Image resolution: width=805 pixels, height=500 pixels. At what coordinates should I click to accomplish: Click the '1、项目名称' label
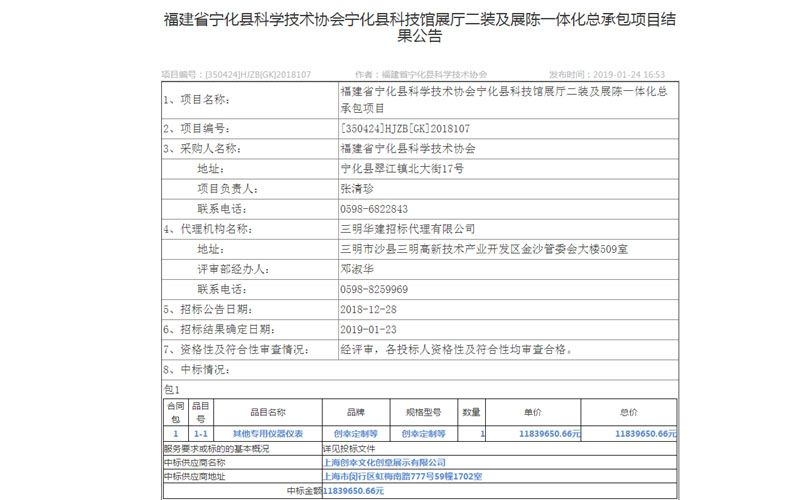pyautogui.click(x=197, y=100)
